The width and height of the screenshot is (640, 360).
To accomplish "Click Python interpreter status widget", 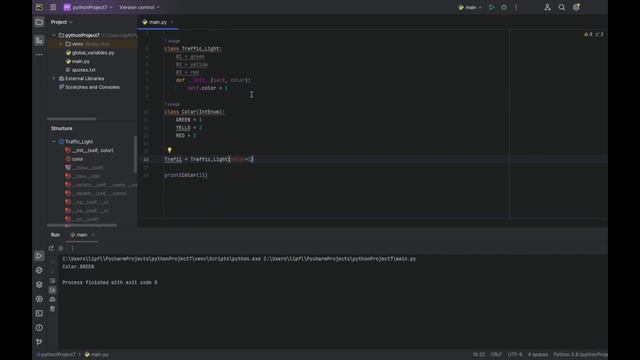I will pyautogui.click(x=580, y=355).
